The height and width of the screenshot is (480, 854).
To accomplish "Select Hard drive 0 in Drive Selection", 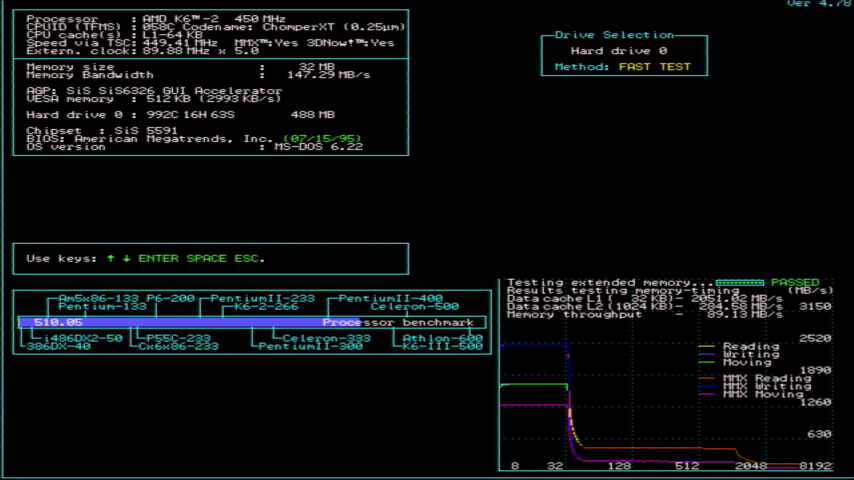I will pos(619,50).
